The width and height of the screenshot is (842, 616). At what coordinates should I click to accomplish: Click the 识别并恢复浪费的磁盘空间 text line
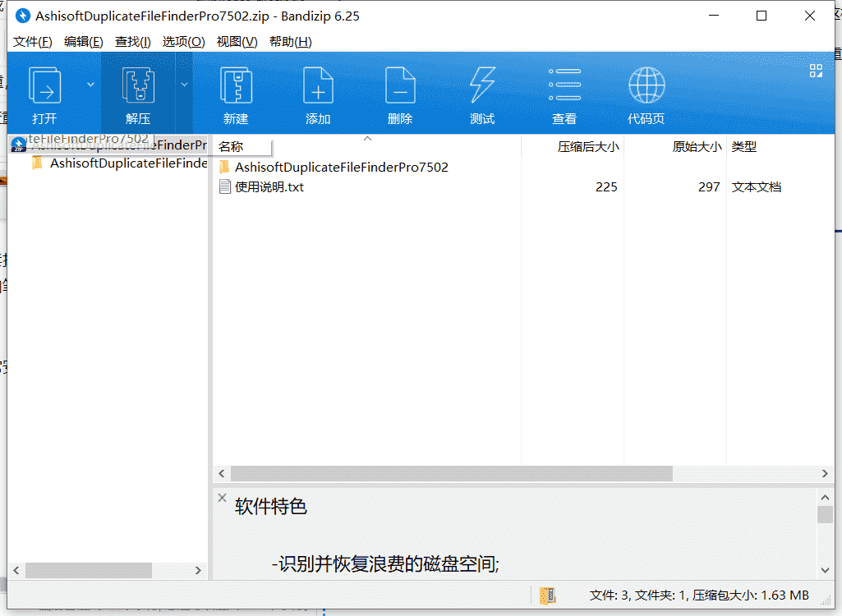coord(385,564)
